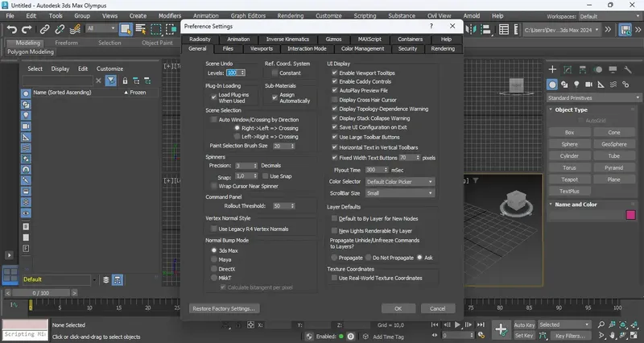Image resolution: width=644 pixels, height=343 pixels.
Task: Open the Create plus tab icon
Action: tap(552, 69)
